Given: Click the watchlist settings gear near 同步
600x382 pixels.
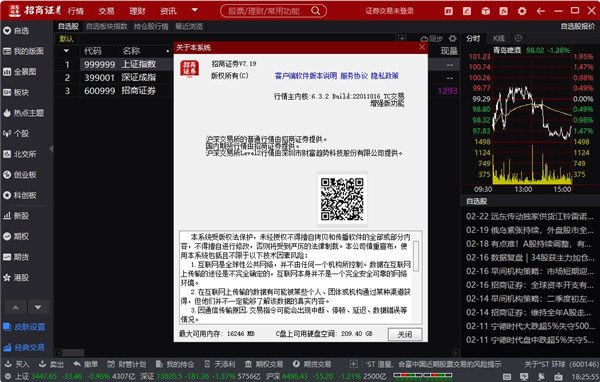Looking at the screenshot, I should tap(453, 39).
